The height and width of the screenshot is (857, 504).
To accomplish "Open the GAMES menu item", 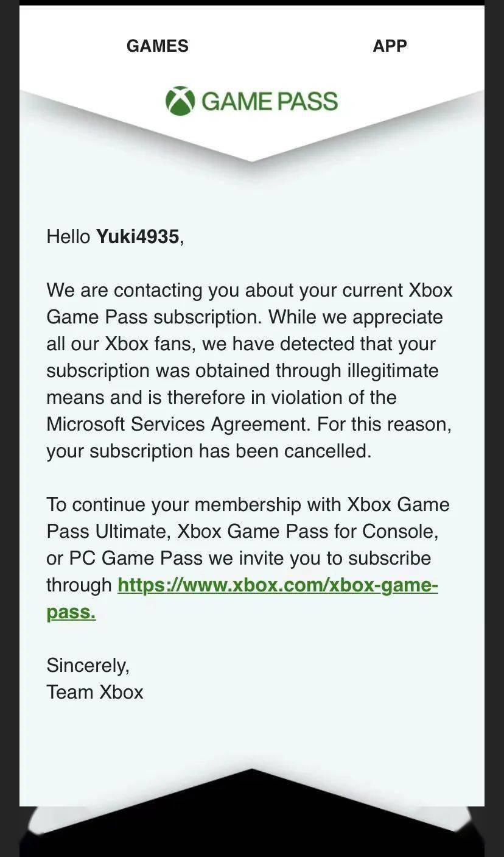I will pyautogui.click(x=157, y=46).
